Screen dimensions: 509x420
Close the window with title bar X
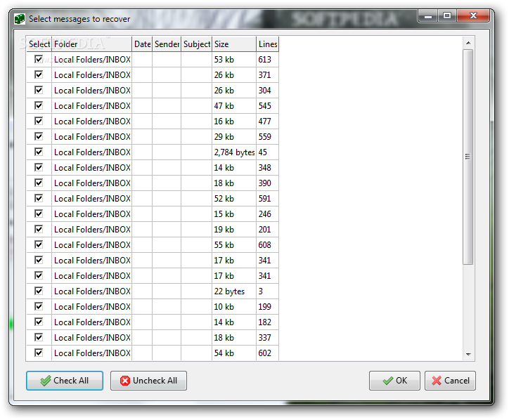pos(473,15)
